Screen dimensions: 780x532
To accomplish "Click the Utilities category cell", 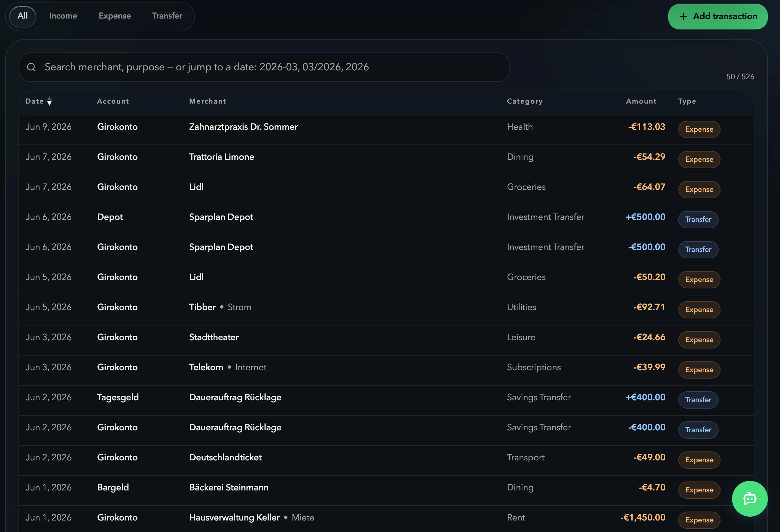I will [x=521, y=307].
